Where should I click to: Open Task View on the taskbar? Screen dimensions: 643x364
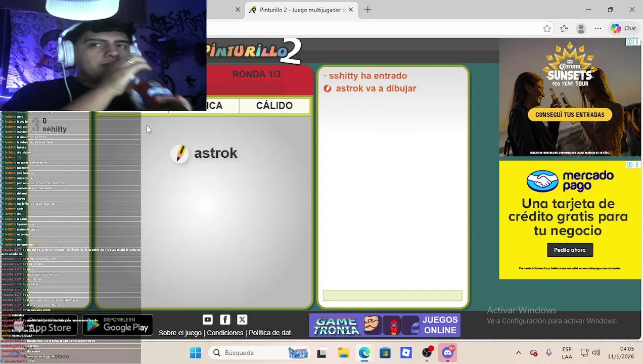[x=321, y=353]
